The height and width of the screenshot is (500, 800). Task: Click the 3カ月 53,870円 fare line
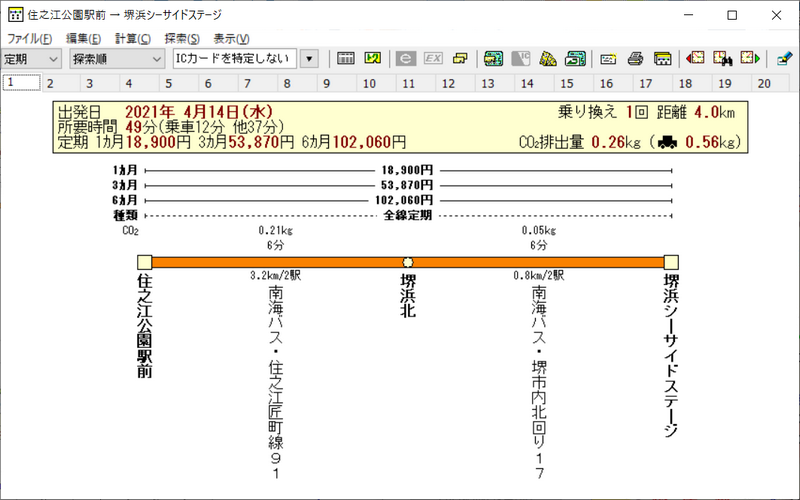[x=407, y=185]
